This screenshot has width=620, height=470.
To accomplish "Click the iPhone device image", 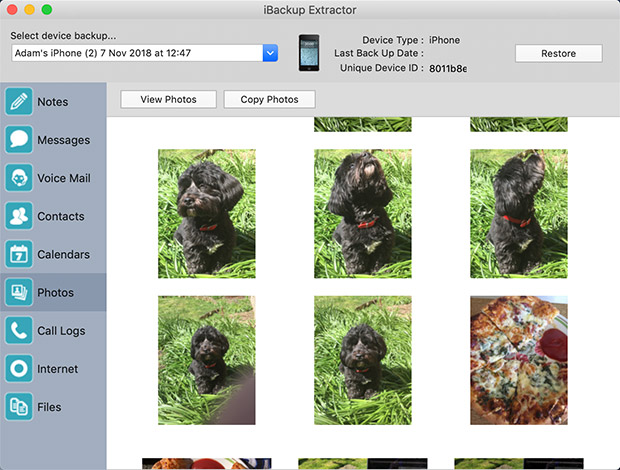I will [x=309, y=53].
